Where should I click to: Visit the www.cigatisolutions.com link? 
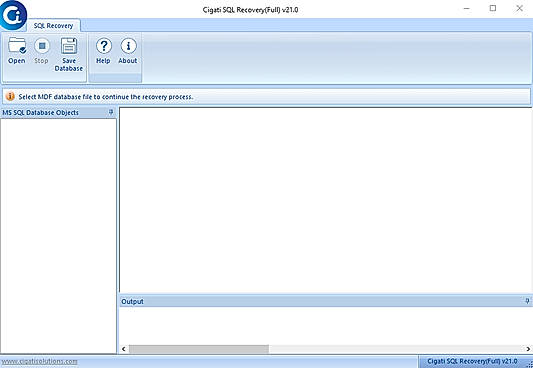[39, 361]
